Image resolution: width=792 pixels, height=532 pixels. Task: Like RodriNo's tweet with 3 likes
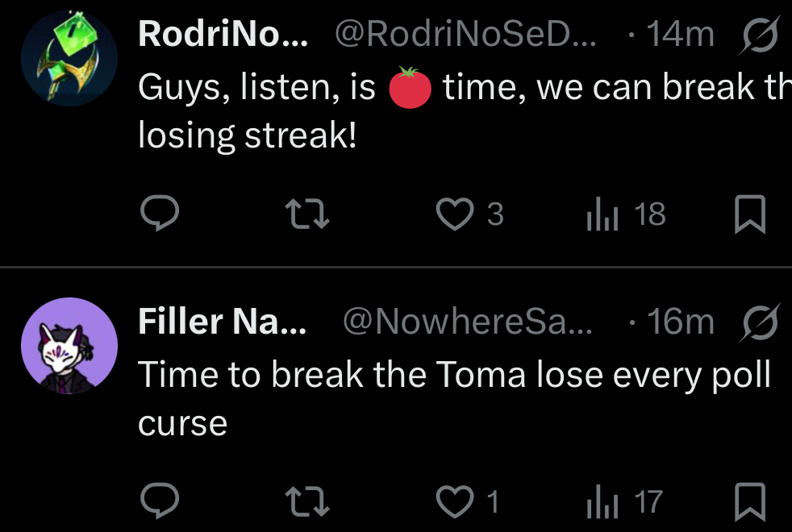pyautogui.click(x=454, y=214)
